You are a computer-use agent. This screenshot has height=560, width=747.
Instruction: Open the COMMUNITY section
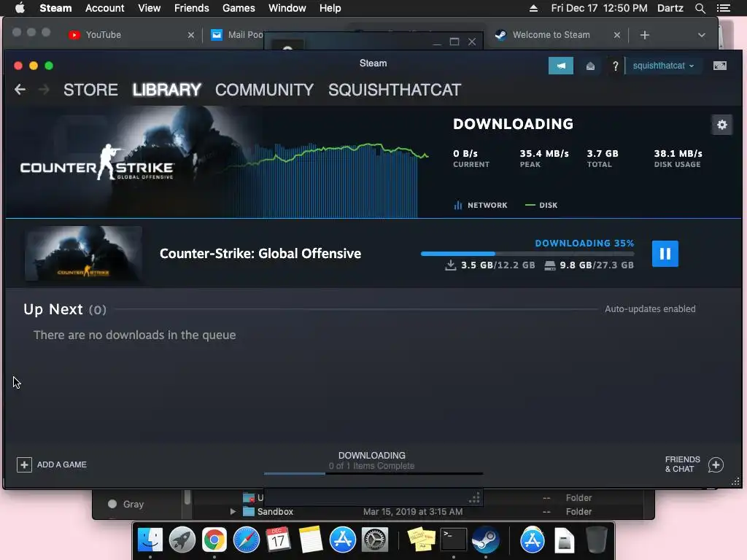(264, 90)
